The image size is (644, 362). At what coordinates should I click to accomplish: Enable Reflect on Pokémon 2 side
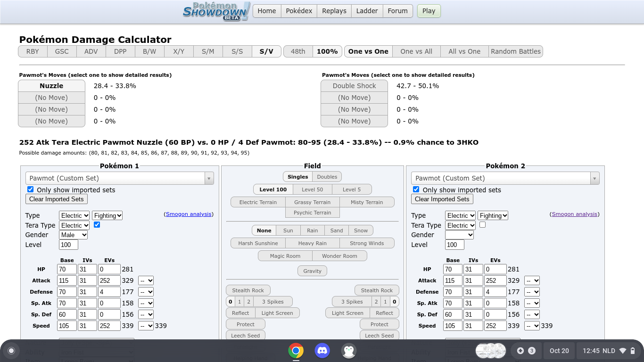tap(385, 313)
